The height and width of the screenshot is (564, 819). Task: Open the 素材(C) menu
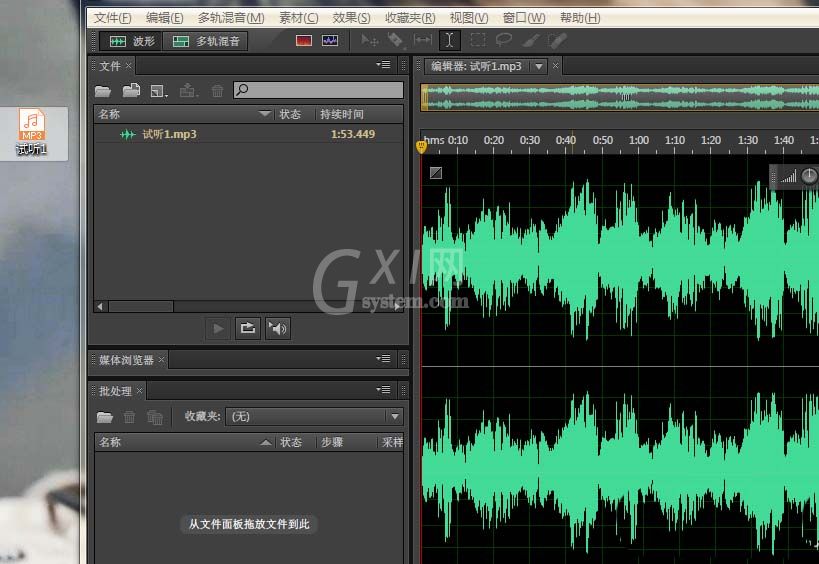click(298, 18)
